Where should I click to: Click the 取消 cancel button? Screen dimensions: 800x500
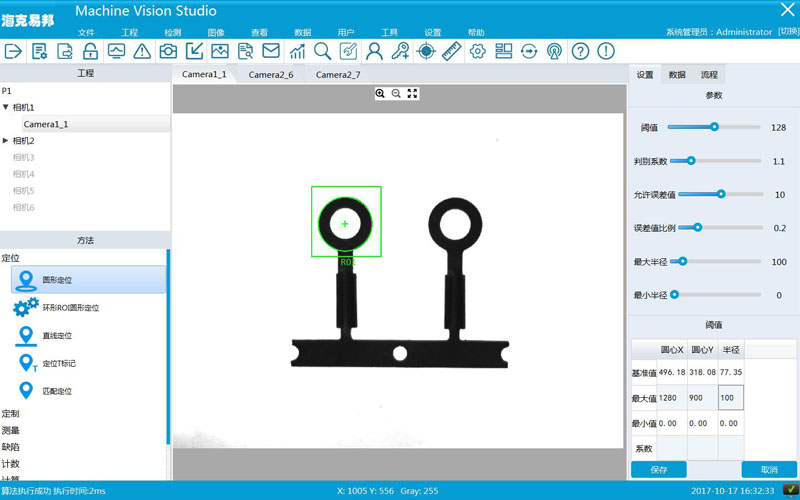(768, 469)
